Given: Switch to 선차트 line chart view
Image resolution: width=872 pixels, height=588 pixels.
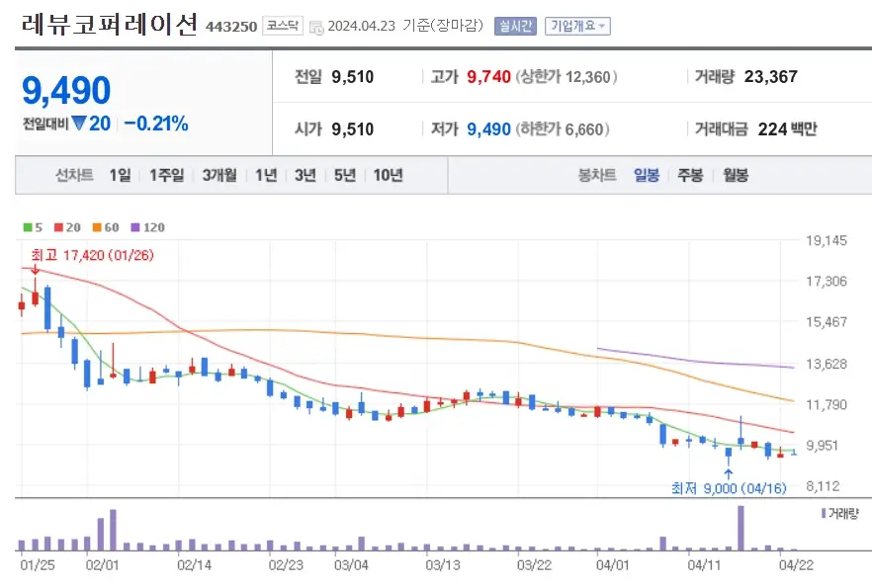Looking at the screenshot, I should point(75,175).
